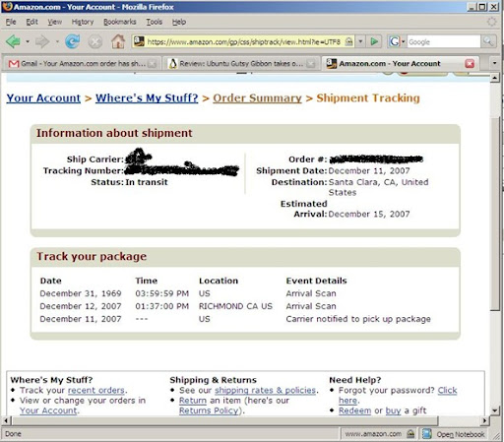Click the green Back arrow button
504x442 pixels.
[x=13, y=41]
